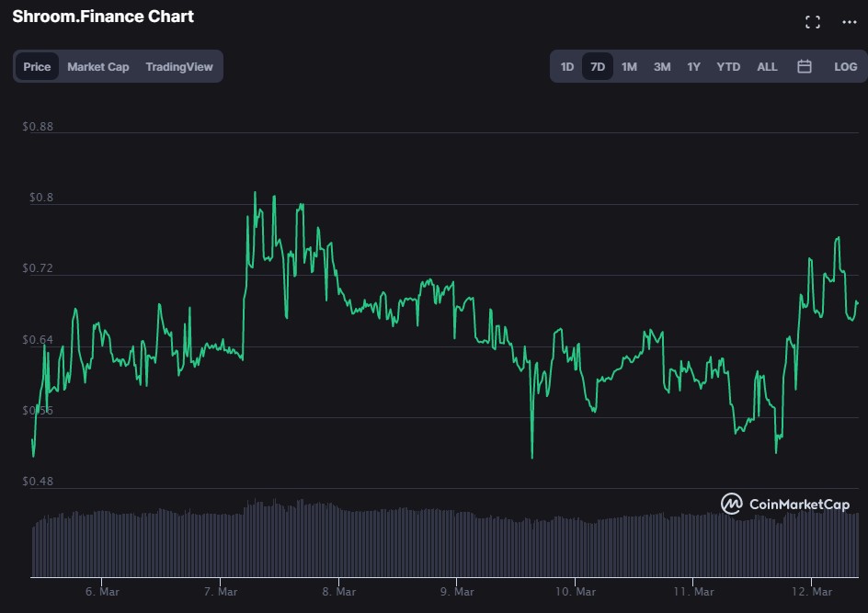Click the 6. Mar date label

pos(102,592)
